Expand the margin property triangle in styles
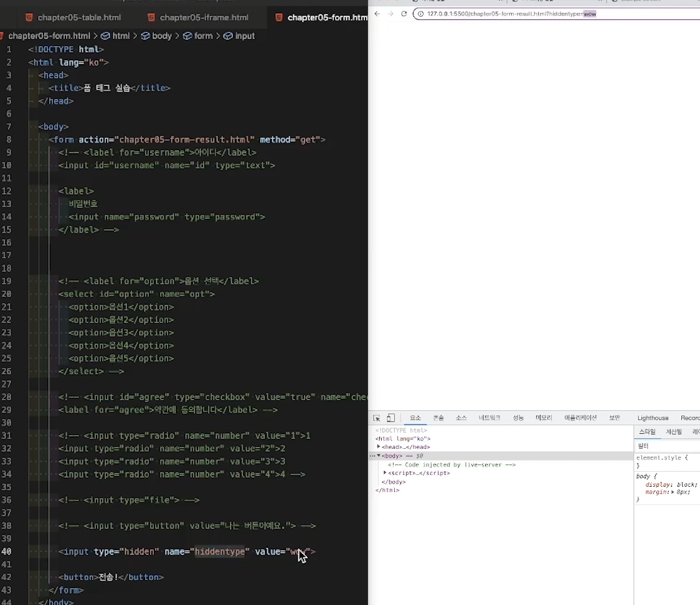Image resolution: width=700 pixels, height=605 pixels. pyautogui.click(x=673, y=492)
